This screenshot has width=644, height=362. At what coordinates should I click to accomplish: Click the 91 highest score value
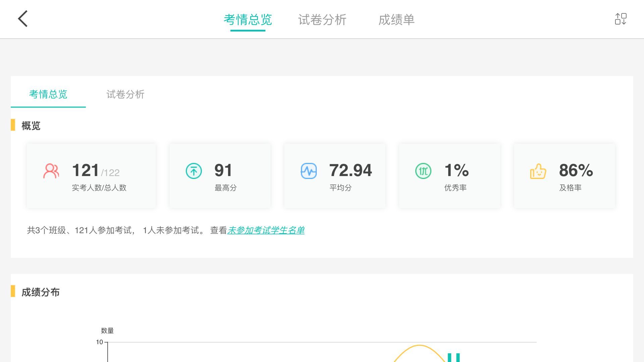(x=223, y=170)
